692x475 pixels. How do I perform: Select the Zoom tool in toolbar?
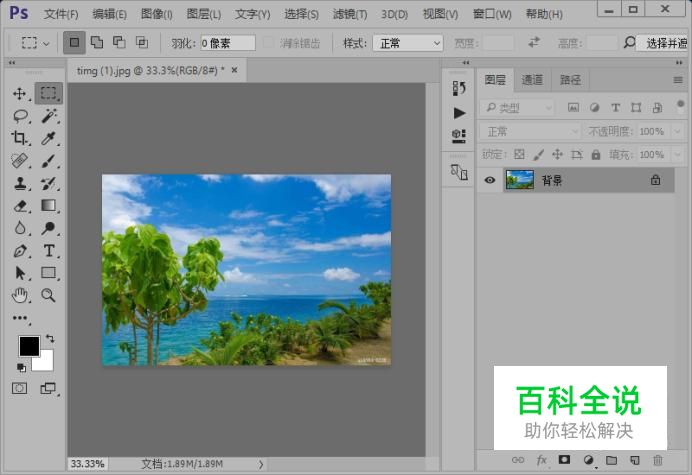48,296
